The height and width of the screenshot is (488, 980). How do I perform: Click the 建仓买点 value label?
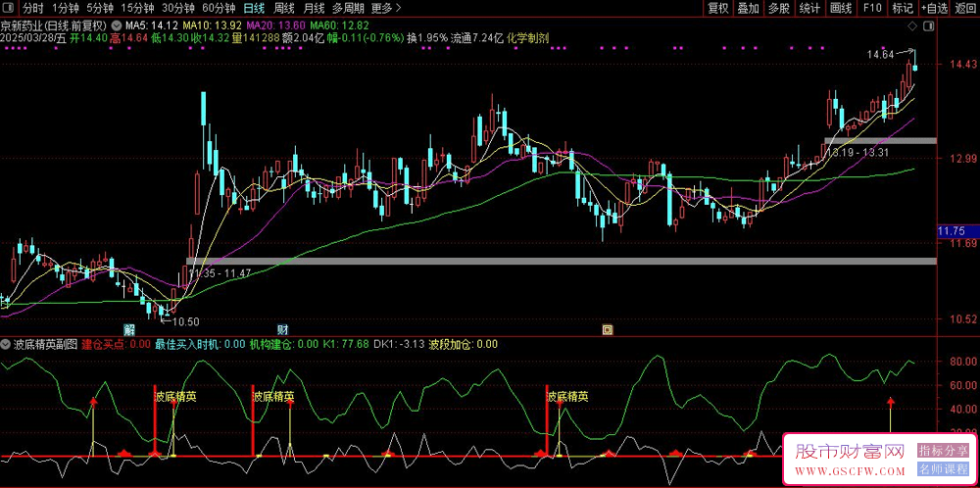click(117, 344)
